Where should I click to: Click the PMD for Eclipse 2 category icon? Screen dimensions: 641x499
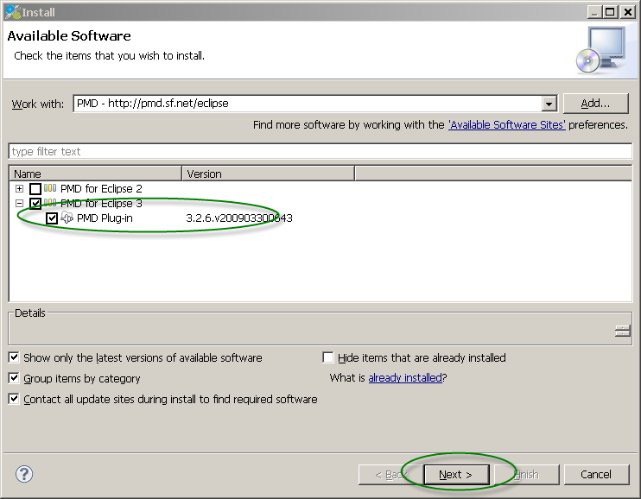50,188
